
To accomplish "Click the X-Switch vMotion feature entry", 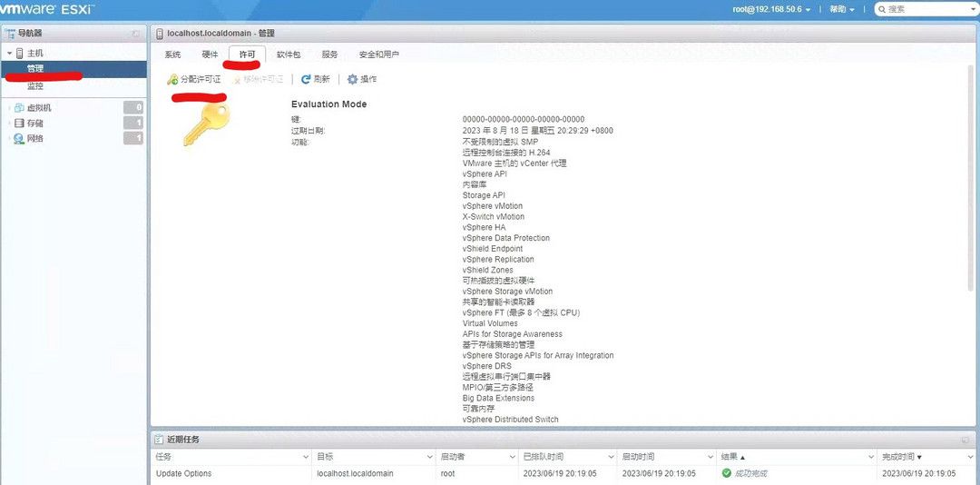I will tap(494, 216).
